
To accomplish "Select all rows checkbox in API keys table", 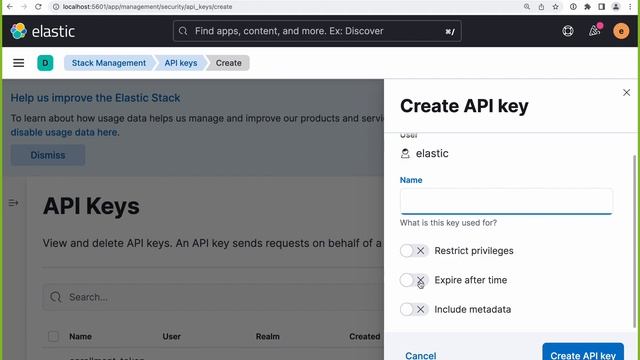I will pyautogui.click(x=53, y=336).
